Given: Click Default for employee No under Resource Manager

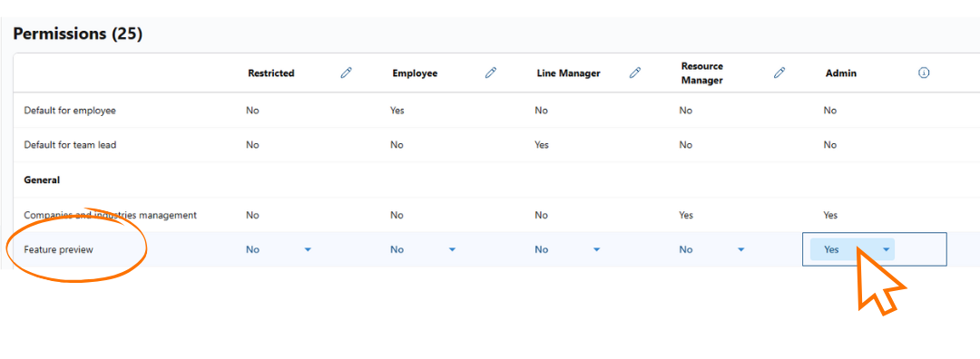Looking at the screenshot, I should point(686,111).
